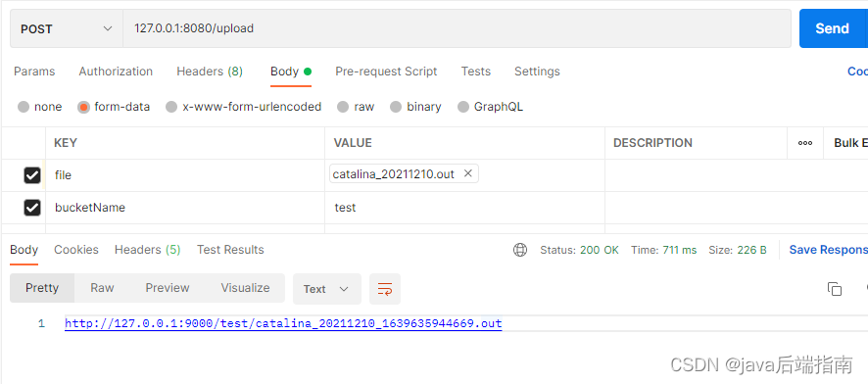Open the response Cookies tab
This screenshot has width=868, height=384.
(76, 250)
